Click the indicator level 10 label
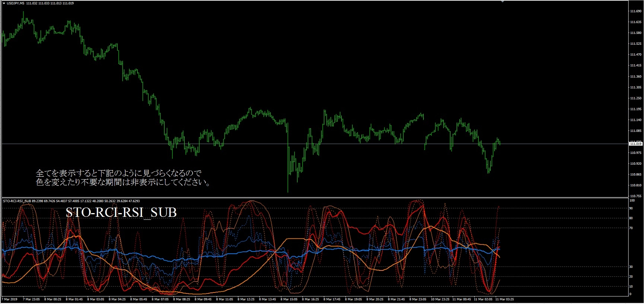Image resolution: width=644 pixels, height=304 pixels. click(x=631, y=286)
